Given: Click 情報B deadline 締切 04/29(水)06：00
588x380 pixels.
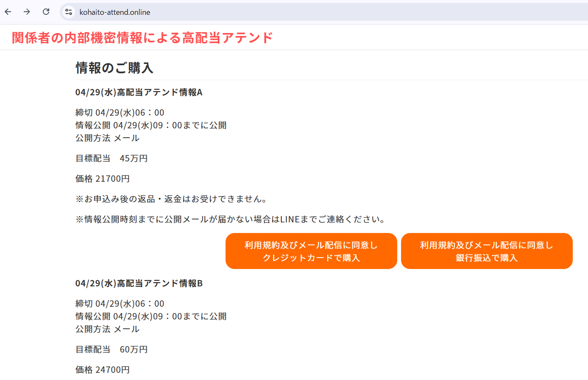Looking at the screenshot, I should 120,304.
